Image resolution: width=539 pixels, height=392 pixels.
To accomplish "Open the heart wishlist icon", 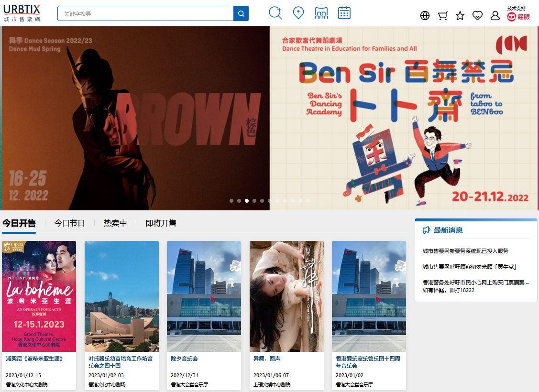I will click(x=477, y=16).
